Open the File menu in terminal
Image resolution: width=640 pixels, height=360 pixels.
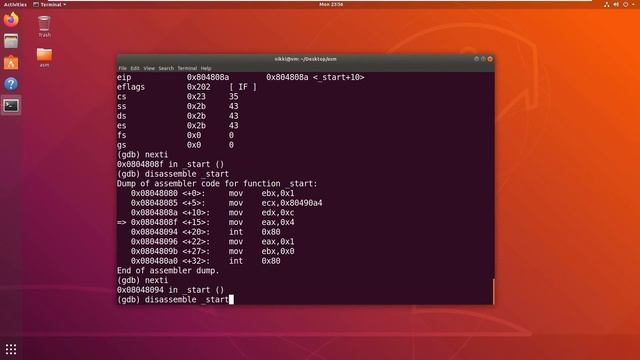[x=122, y=68]
